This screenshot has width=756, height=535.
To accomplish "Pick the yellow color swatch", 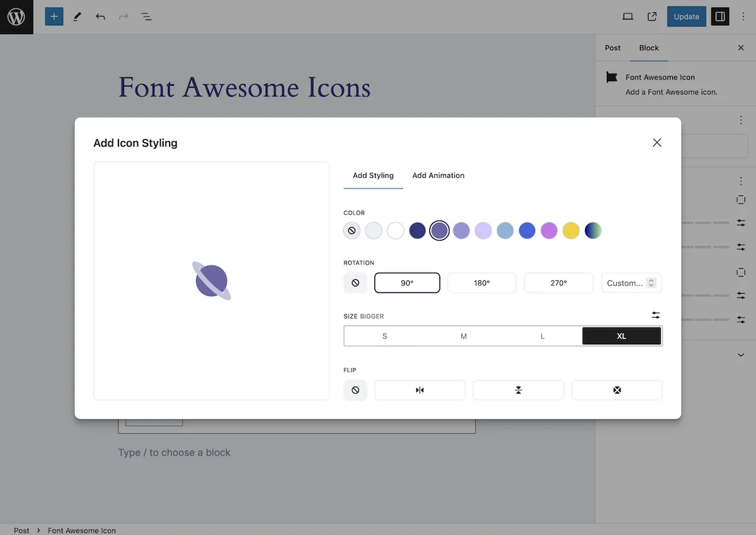I will tap(571, 231).
